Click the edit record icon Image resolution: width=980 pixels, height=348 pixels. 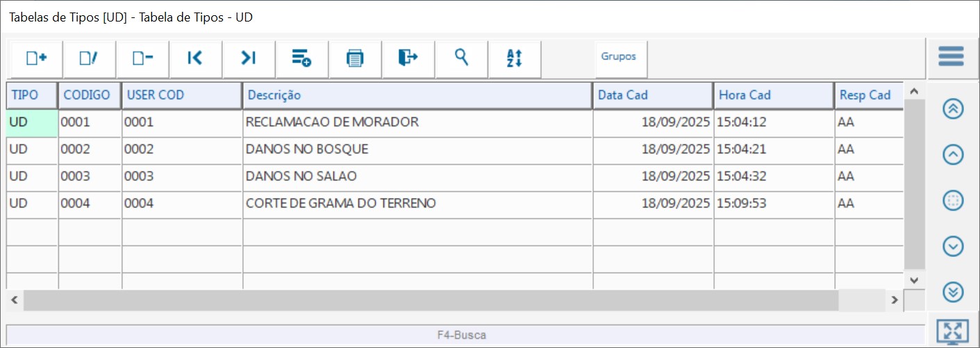click(89, 58)
